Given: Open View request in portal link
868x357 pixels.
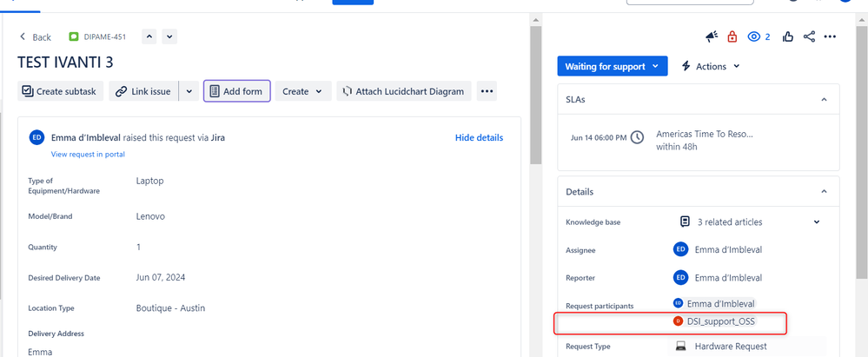Looking at the screenshot, I should [88, 155].
